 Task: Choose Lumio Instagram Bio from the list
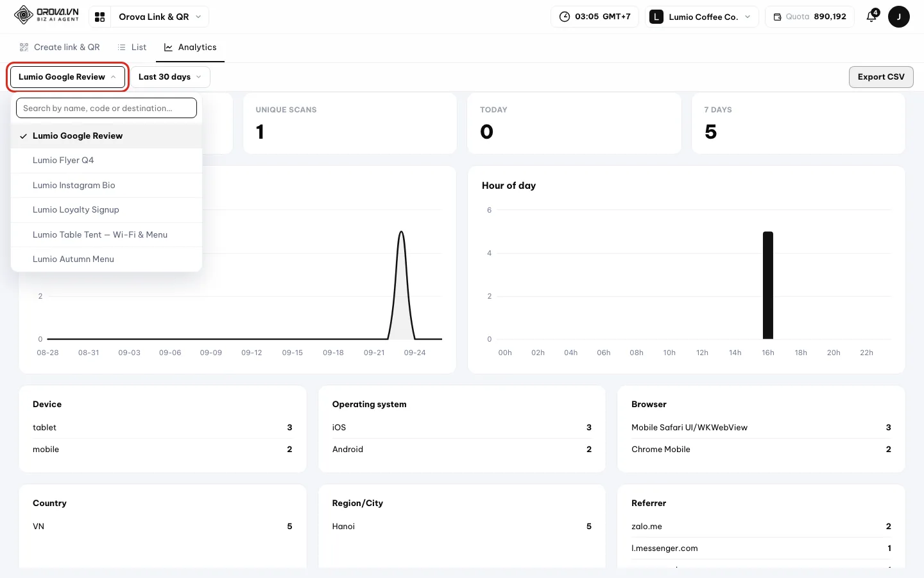tap(107, 186)
